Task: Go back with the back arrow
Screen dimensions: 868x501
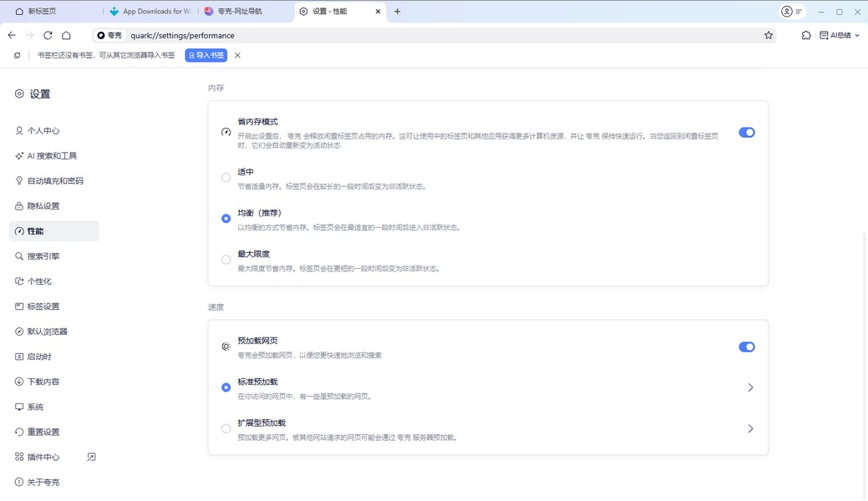Action: [12, 35]
